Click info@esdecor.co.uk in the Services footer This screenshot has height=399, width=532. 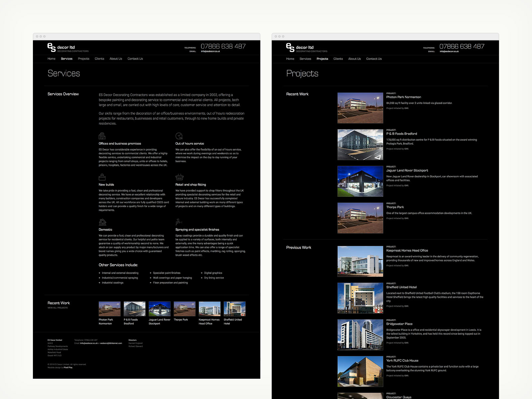coord(89,343)
